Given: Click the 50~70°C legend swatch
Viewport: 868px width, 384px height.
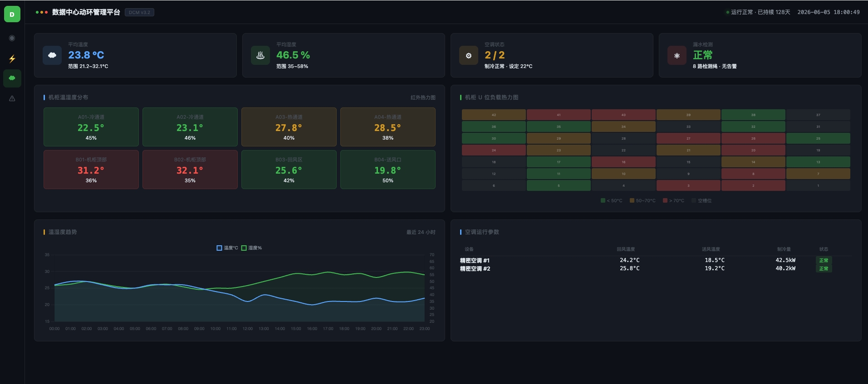Looking at the screenshot, I should [632, 200].
